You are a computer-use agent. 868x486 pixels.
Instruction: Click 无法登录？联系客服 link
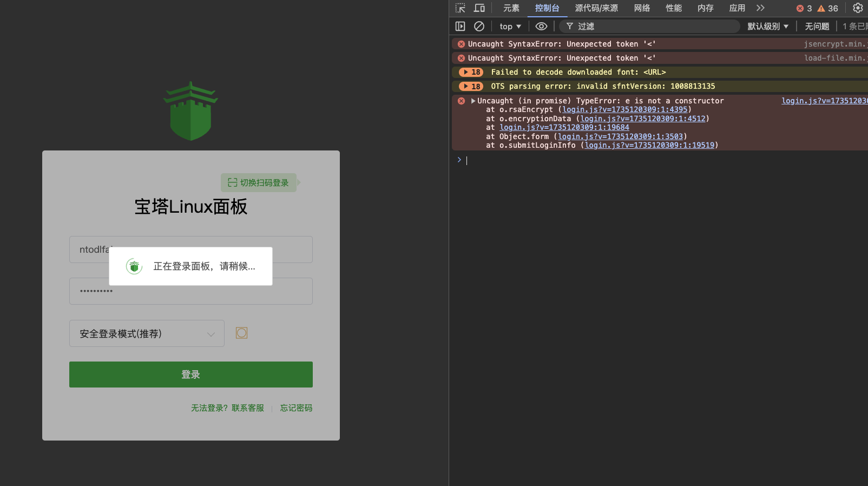click(227, 408)
